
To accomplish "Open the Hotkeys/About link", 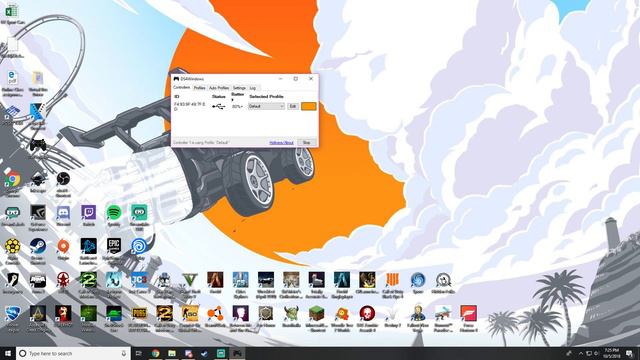I will pos(281,142).
